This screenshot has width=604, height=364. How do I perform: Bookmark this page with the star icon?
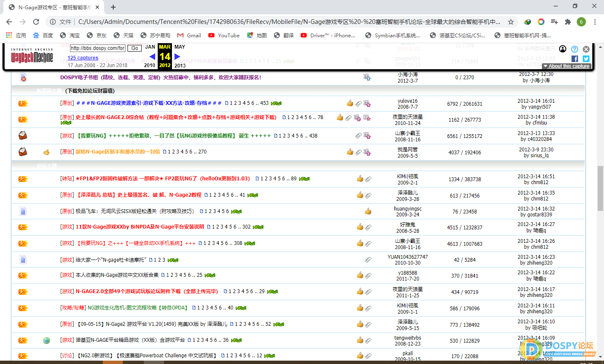pos(511,22)
